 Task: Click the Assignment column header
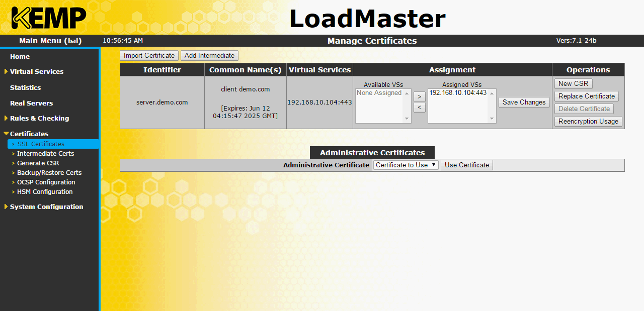[x=452, y=70]
